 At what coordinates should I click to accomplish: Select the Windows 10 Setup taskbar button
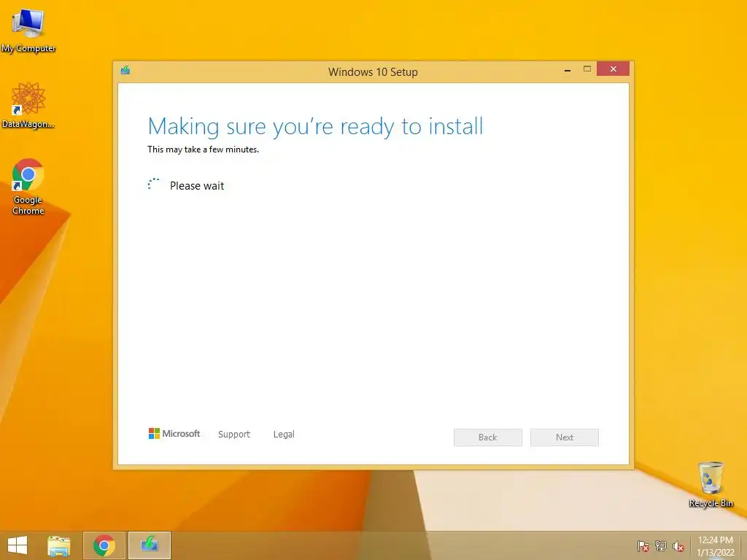[x=149, y=545]
